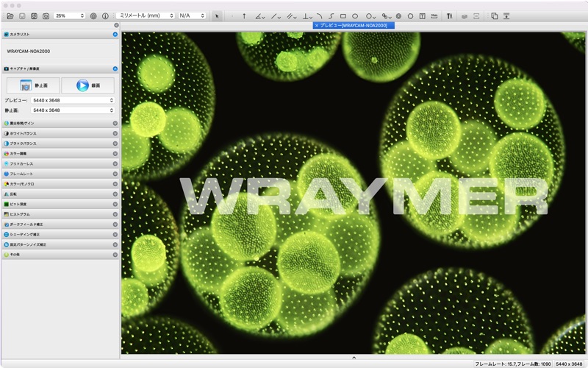Select the parallel lines tool
The height and width of the screenshot is (368, 588).
point(291,15)
